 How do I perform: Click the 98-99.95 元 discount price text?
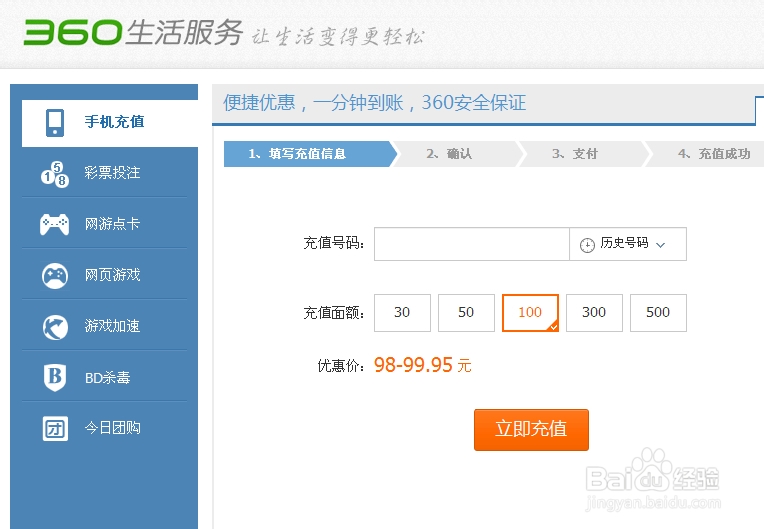422,365
